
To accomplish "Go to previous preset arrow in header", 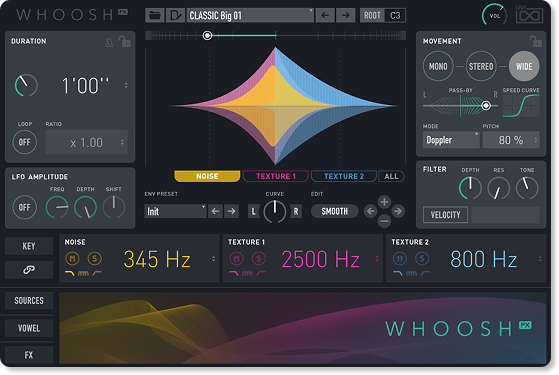I will [x=325, y=15].
